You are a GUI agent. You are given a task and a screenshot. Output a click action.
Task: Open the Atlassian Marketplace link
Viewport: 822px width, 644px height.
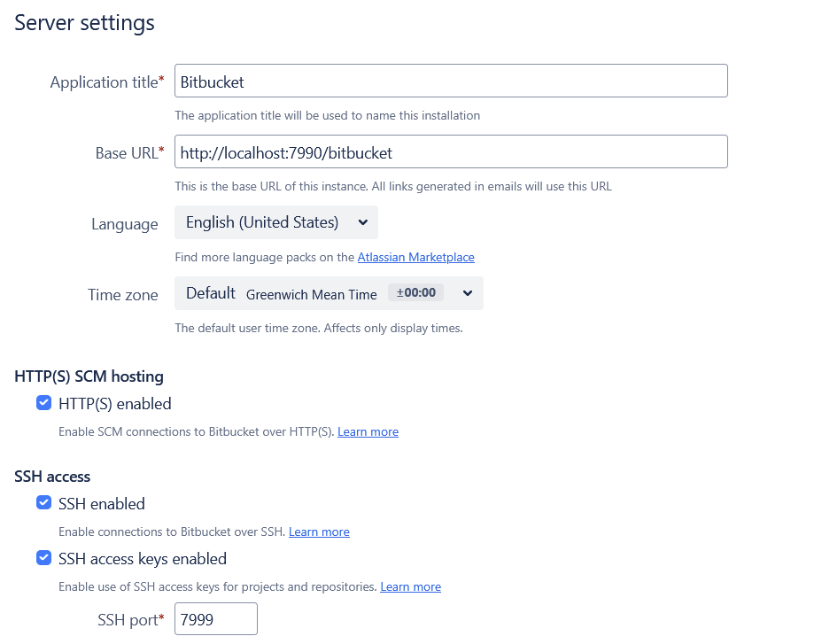pos(415,257)
